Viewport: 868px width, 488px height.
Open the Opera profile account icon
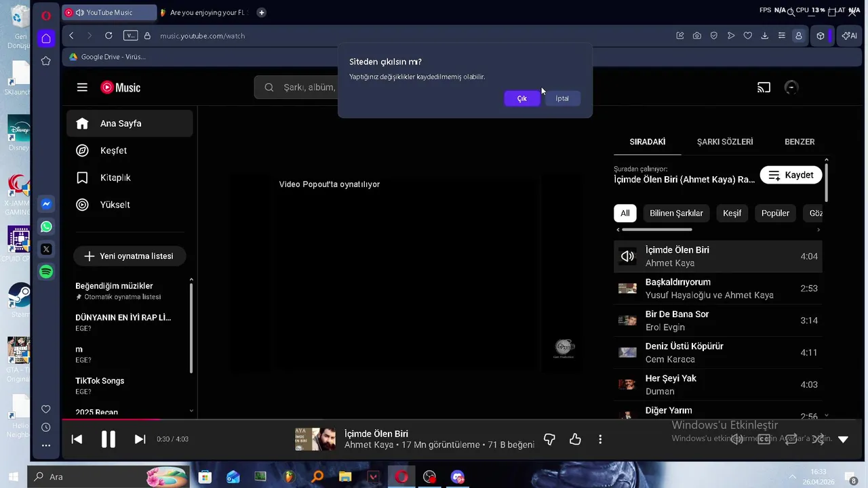pos(799,35)
